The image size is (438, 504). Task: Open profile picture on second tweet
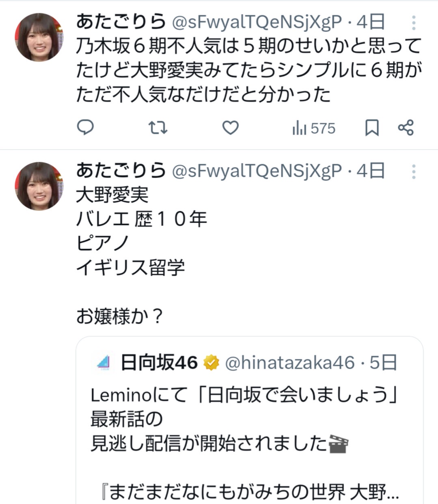[39, 186]
